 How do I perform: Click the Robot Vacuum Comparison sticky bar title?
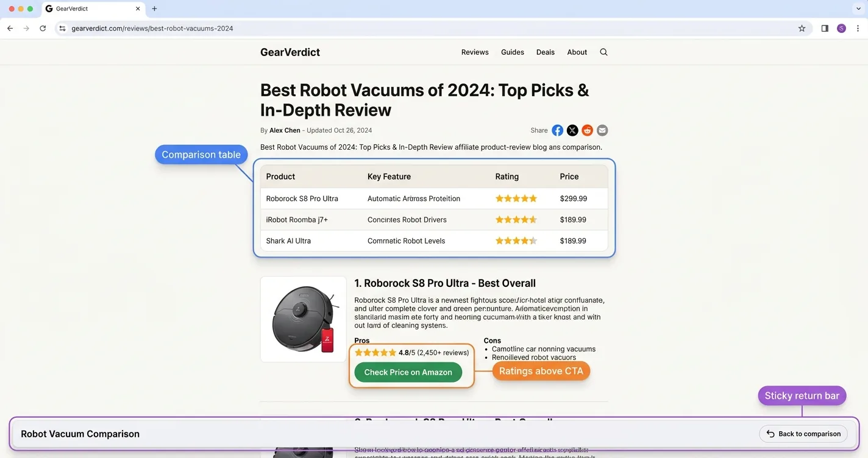point(80,434)
